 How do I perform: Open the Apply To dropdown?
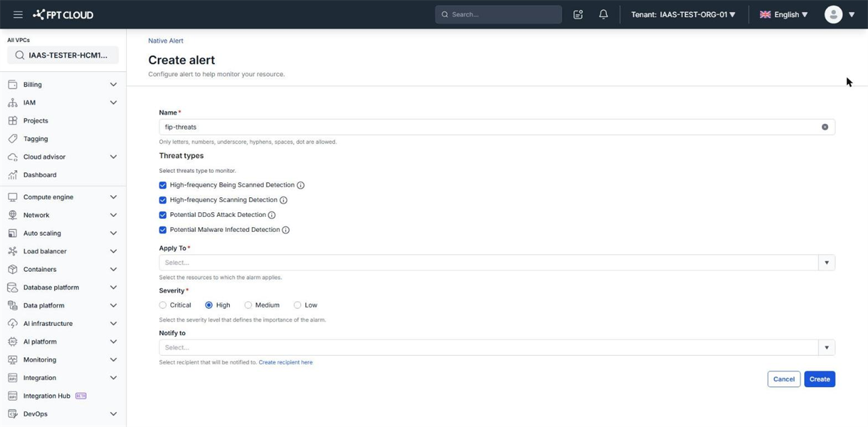(x=497, y=262)
